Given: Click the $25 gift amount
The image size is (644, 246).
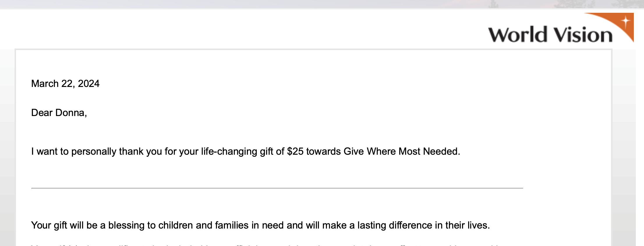Looking at the screenshot, I should pyautogui.click(x=295, y=151).
